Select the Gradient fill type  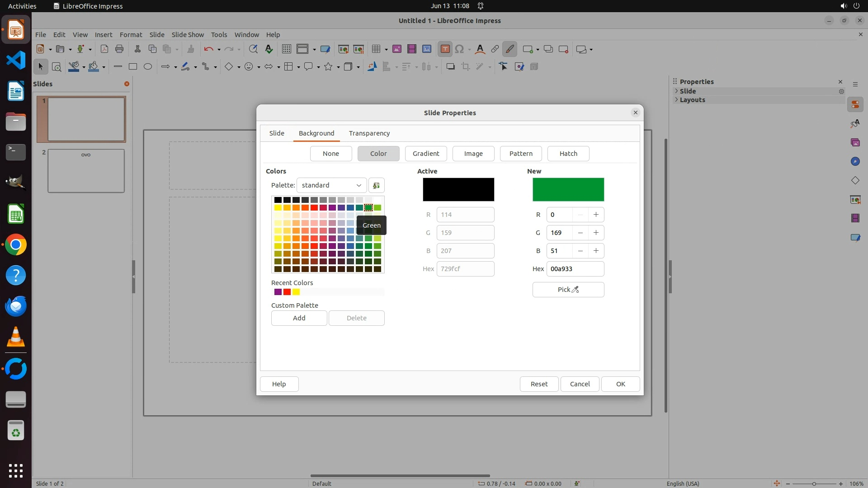[x=425, y=154]
